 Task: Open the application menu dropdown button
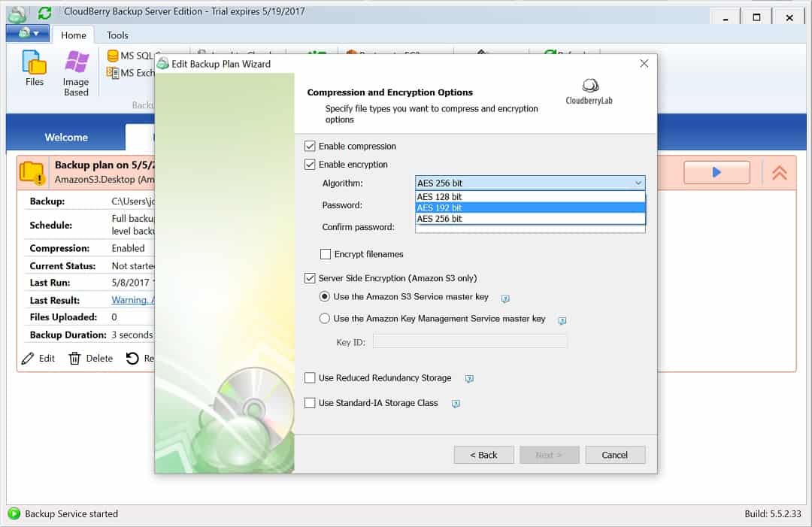tap(28, 33)
